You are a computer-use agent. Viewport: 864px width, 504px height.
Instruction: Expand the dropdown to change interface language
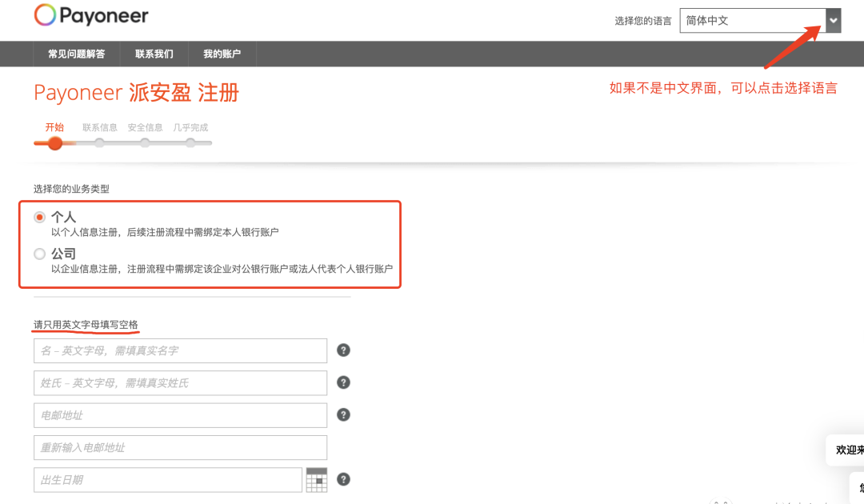(833, 20)
